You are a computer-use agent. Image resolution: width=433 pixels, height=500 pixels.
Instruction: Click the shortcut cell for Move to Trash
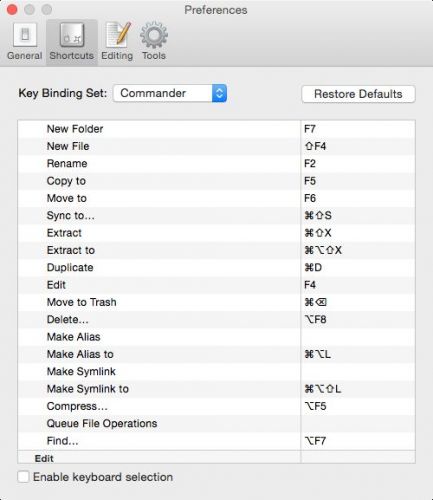pyautogui.click(x=358, y=302)
